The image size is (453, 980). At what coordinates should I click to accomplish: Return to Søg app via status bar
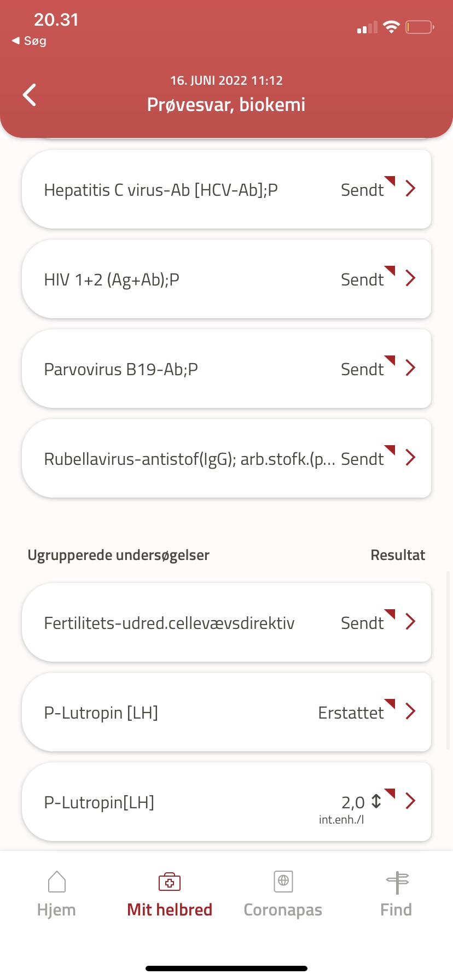pos(30,41)
